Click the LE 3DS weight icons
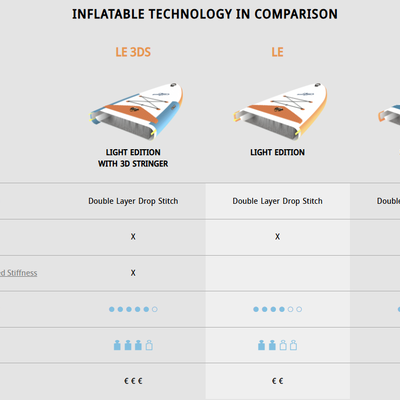 (133, 345)
